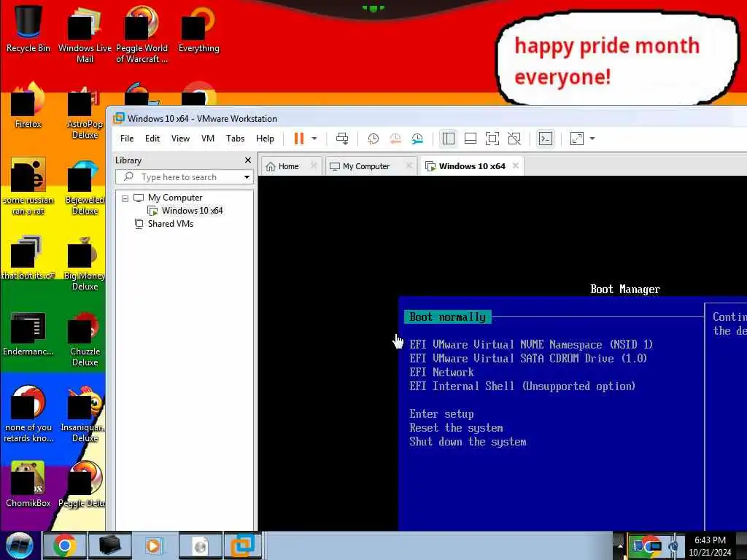The width and height of the screenshot is (747, 560).
Task: Open the Everything desktop icon
Action: pyautogui.click(x=198, y=29)
